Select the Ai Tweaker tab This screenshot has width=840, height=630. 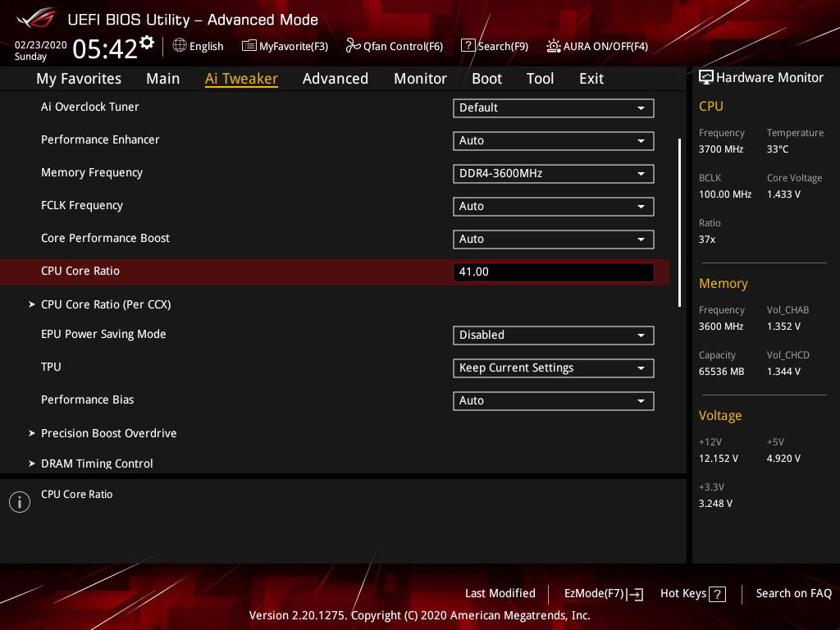coord(242,79)
